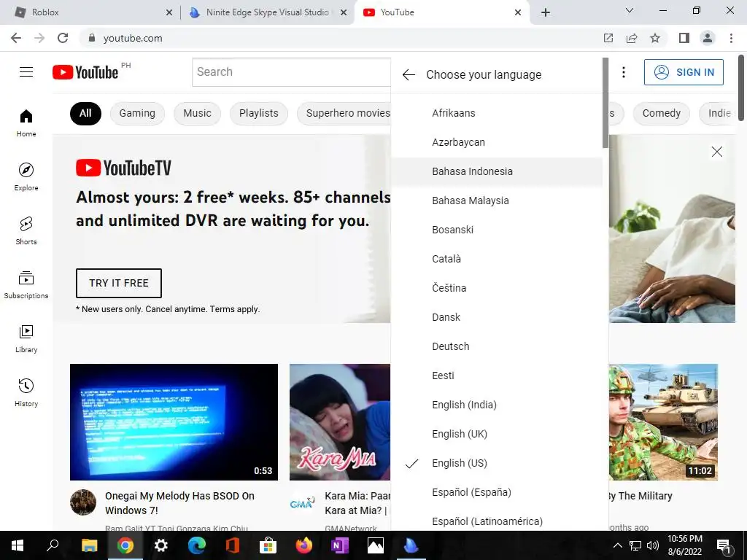Open Explore in the sidebar
Screen dimensions: 747x560
point(26,176)
